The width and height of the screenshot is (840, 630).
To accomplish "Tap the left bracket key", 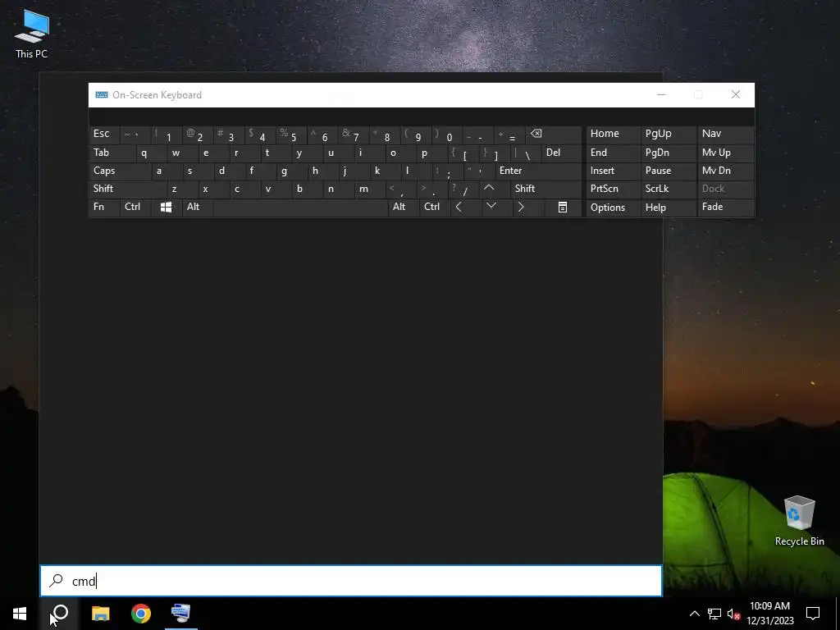I will [463, 153].
